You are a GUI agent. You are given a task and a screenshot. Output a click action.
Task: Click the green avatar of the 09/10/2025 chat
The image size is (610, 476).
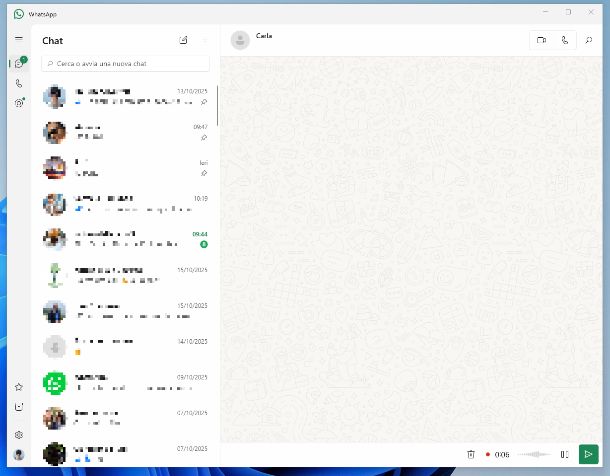(x=54, y=383)
